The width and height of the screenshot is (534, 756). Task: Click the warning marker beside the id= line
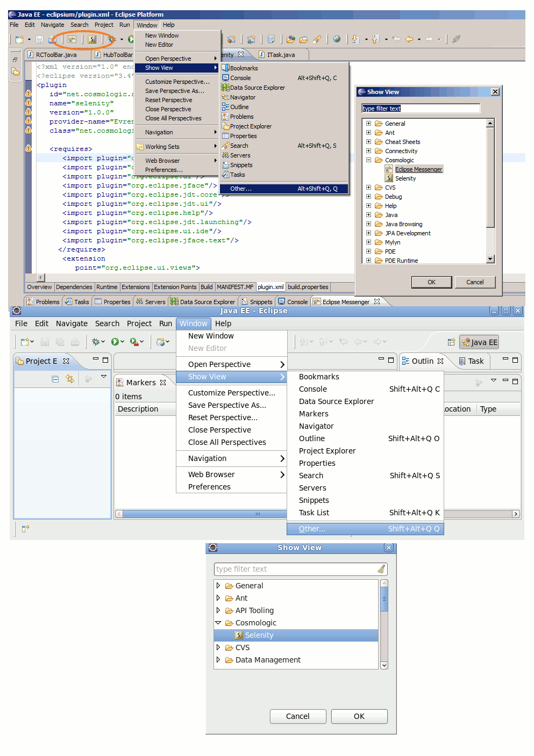(x=29, y=93)
